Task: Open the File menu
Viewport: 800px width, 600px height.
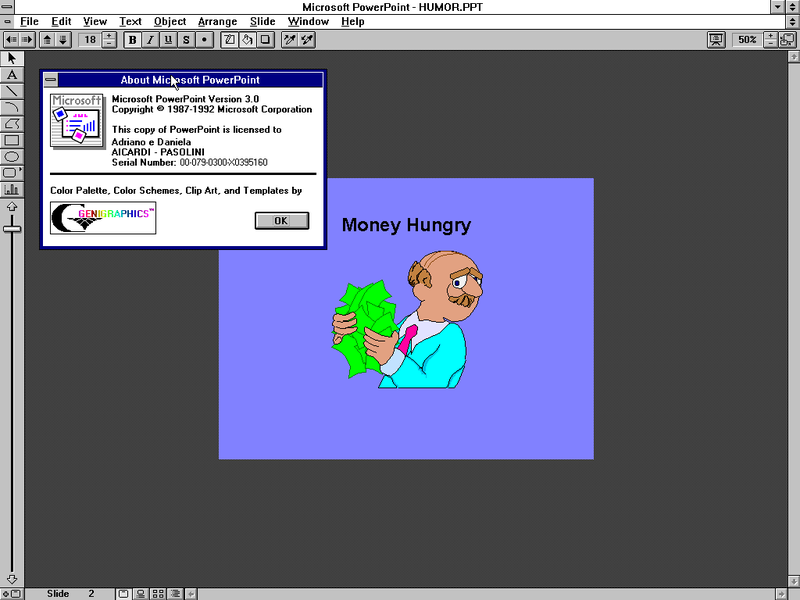Action: click(x=29, y=21)
